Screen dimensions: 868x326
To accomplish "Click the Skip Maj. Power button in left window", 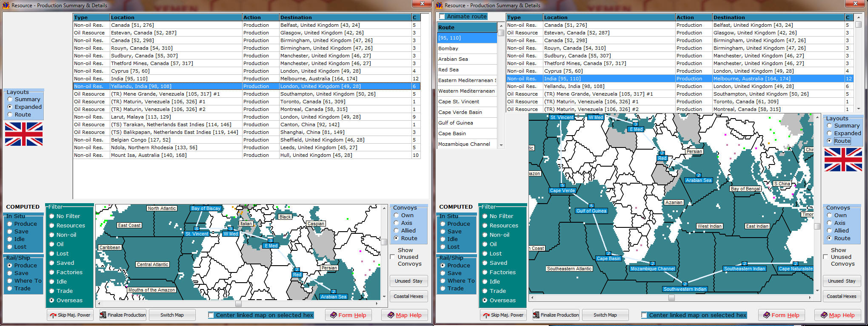I will (x=70, y=315).
